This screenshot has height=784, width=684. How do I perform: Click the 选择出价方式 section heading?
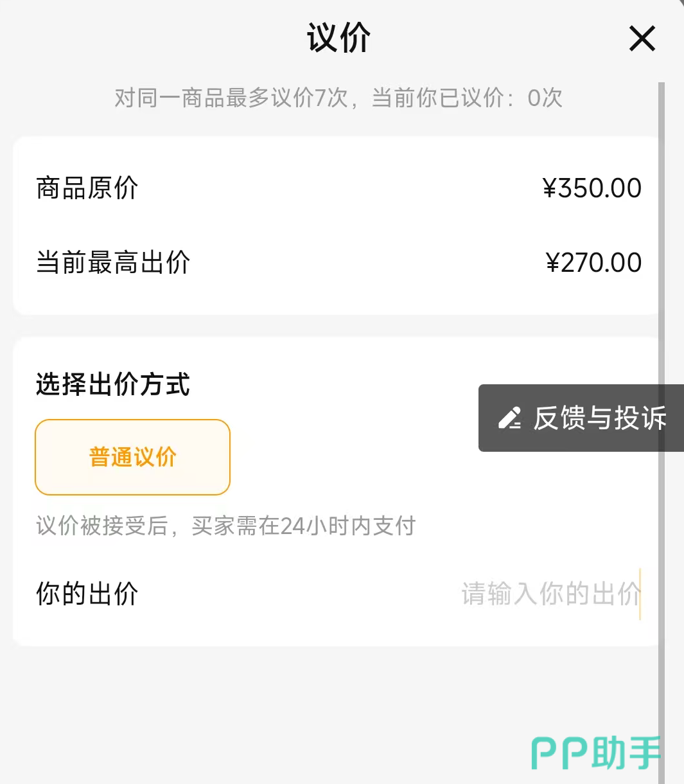click(x=113, y=384)
